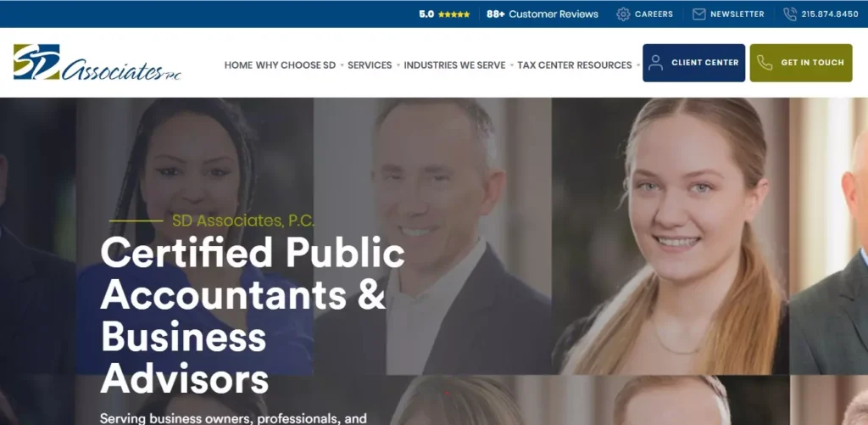This screenshot has width=868, height=425.
Task: Open the Client Center button
Action: (693, 63)
